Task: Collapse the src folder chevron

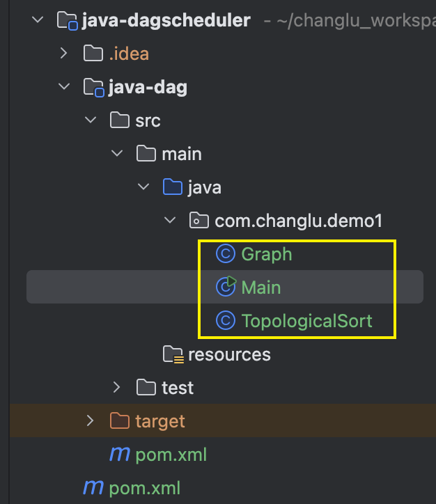Action: [91, 120]
